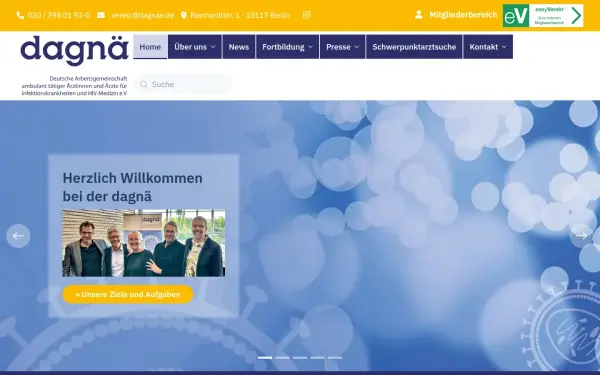
Task: Open the Schwerpunktarztsuche menu item
Action: pyautogui.click(x=414, y=47)
